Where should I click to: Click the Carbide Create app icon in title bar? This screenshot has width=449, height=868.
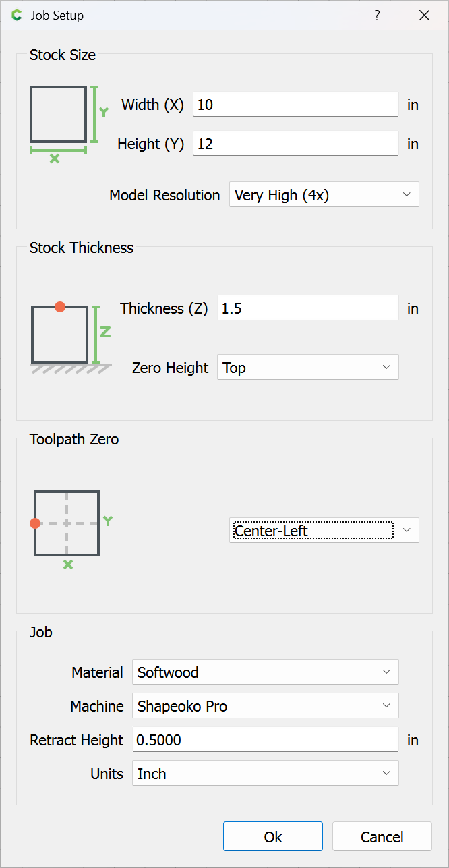(x=17, y=16)
